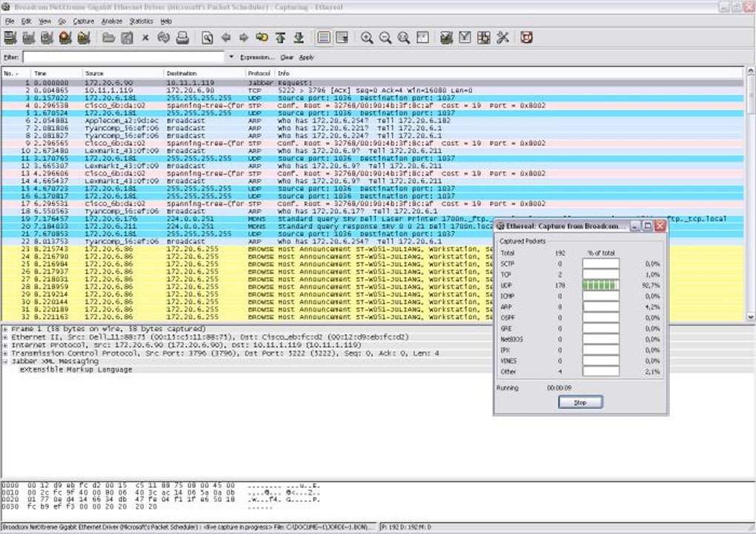Click the start capture toolbar icon
Image resolution: width=756 pixels, height=534 pixels.
coord(47,38)
